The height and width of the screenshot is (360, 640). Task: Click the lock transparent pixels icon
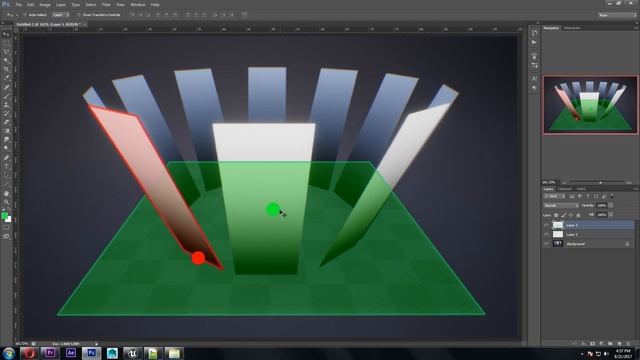(x=556, y=215)
